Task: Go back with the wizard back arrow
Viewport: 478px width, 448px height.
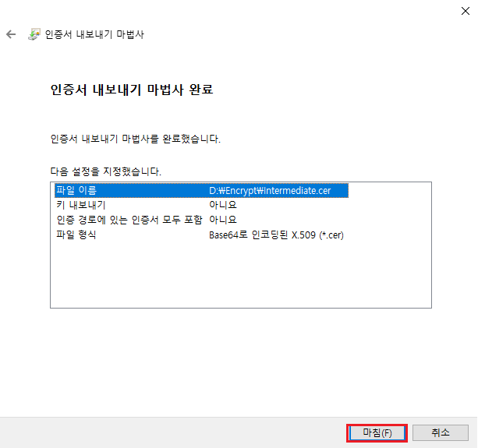Action: [x=11, y=34]
